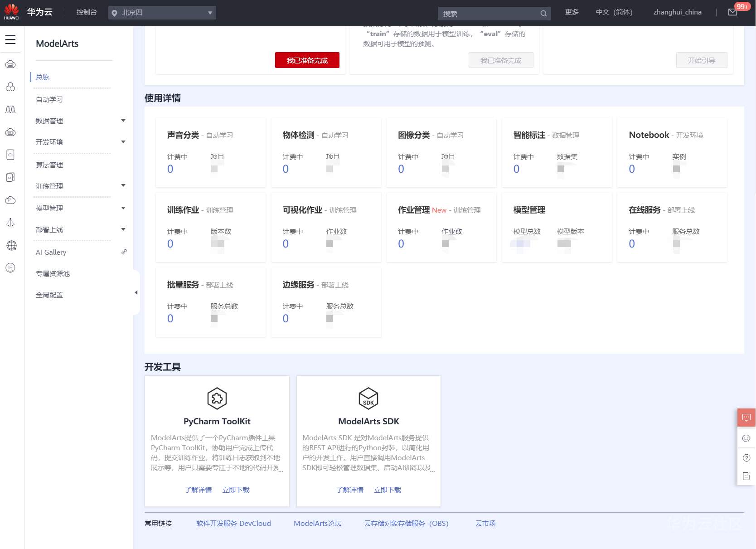Click 了解详情 under ModelArts SDK
This screenshot has width=756, height=549.
349,490
